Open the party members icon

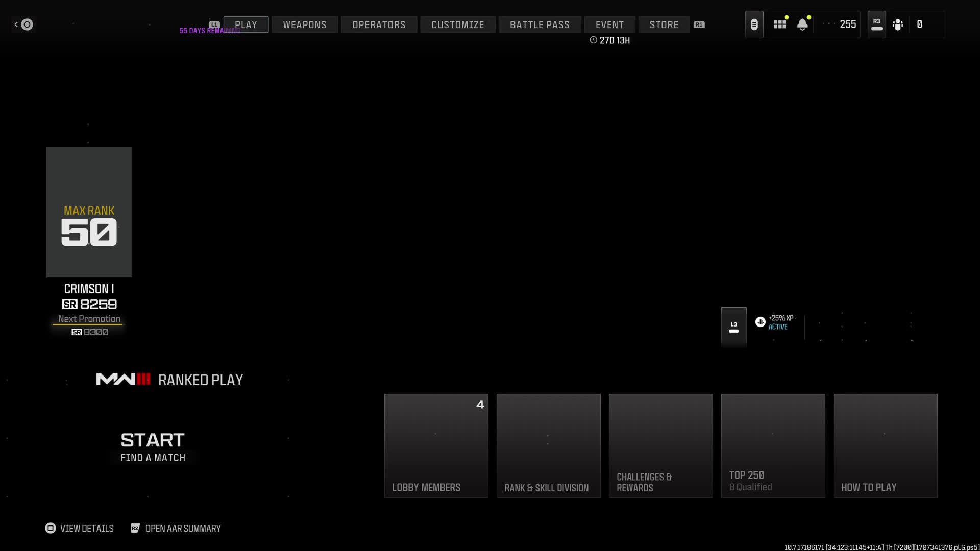click(898, 24)
